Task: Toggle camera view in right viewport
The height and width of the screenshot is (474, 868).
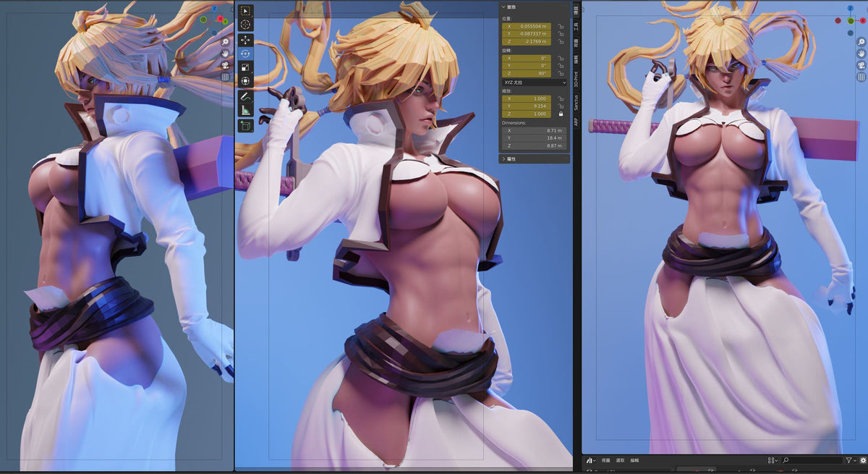Action: pyautogui.click(x=861, y=66)
